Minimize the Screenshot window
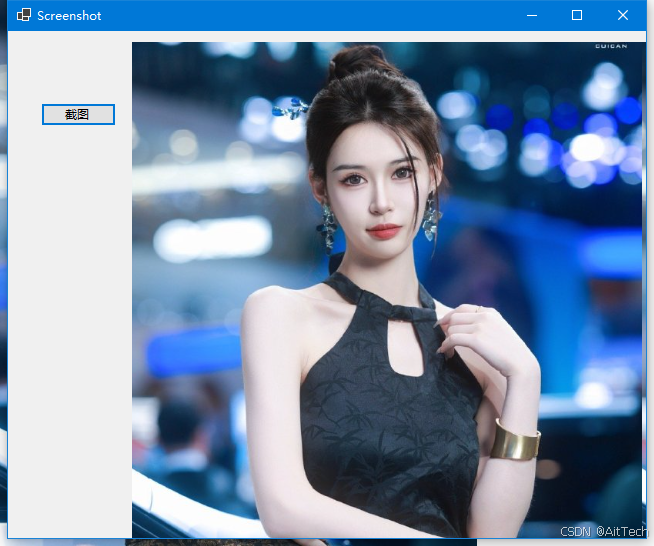Screen dimensions: 654x546 (531, 15)
